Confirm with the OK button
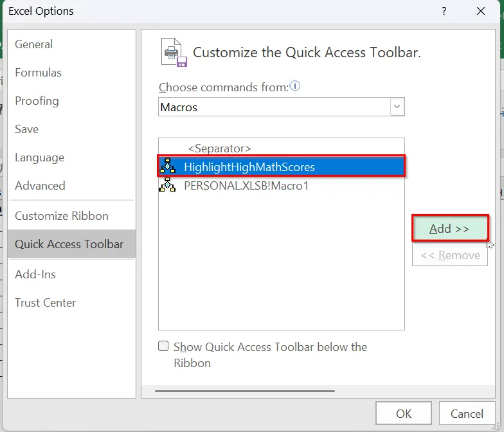Screen dimensions: 504x432 pyautogui.click(x=404, y=413)
